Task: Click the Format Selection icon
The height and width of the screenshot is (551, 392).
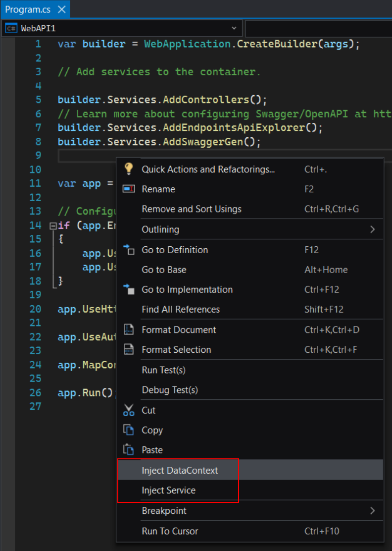Action: coord(129,350)
